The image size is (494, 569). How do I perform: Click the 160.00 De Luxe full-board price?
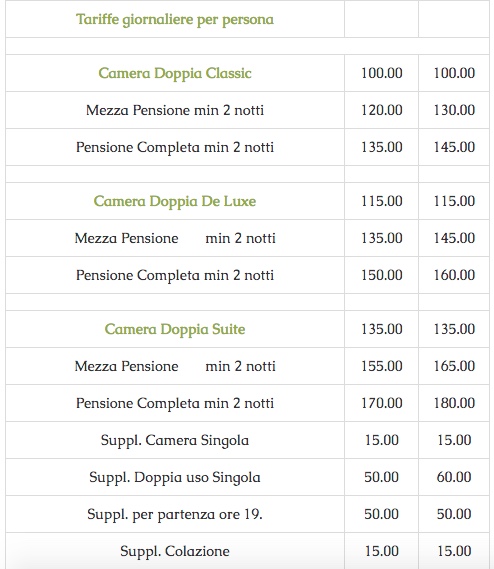(x=454, y=275)
